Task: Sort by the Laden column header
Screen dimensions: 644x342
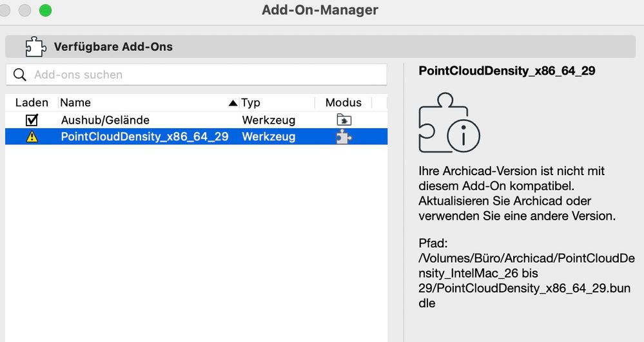Action: point(32,102)
